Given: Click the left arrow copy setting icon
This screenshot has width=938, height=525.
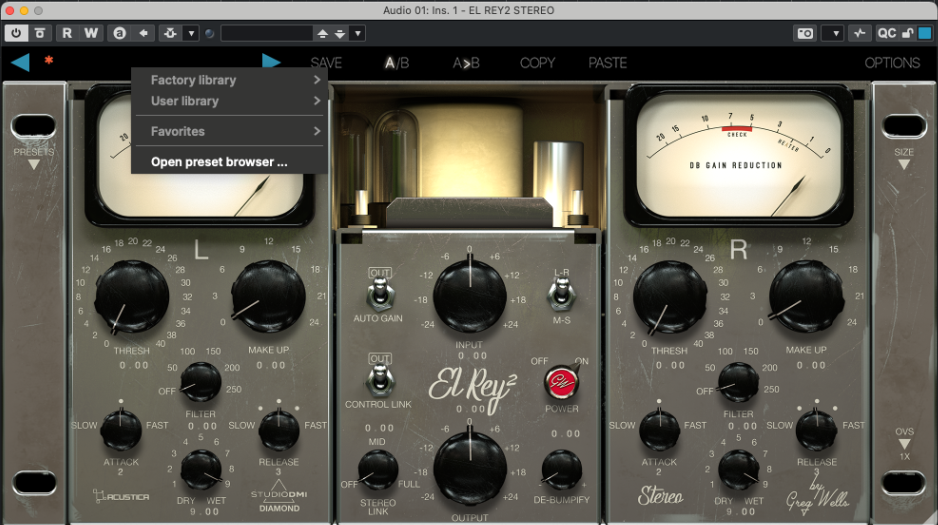Looking at the screenshot, I should 144,33.
